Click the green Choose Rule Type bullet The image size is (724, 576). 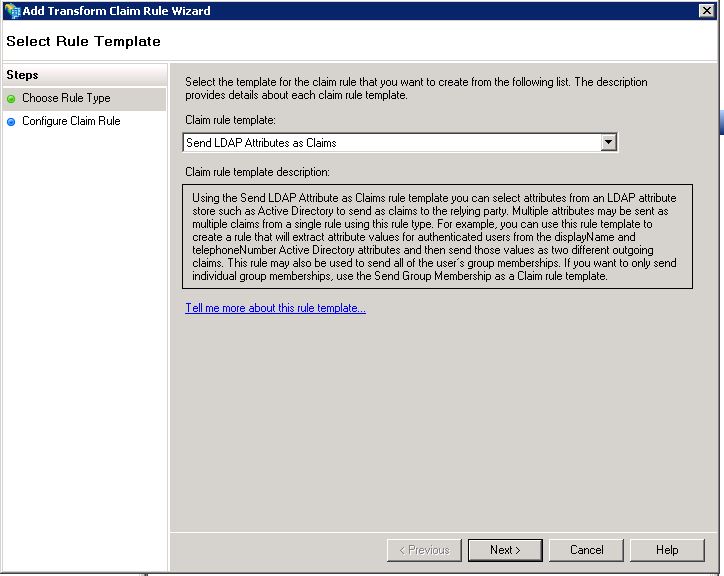click(12, 99)
